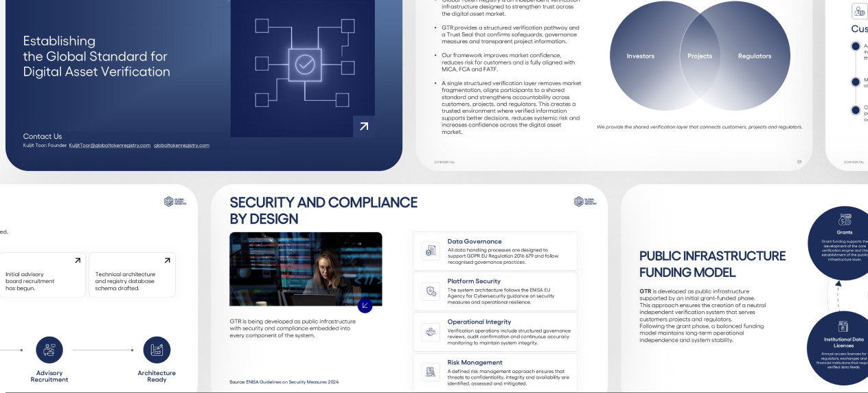Click the Projects overlap area
The width and height of the screenshot is (868, 393).
coord(700,56)
